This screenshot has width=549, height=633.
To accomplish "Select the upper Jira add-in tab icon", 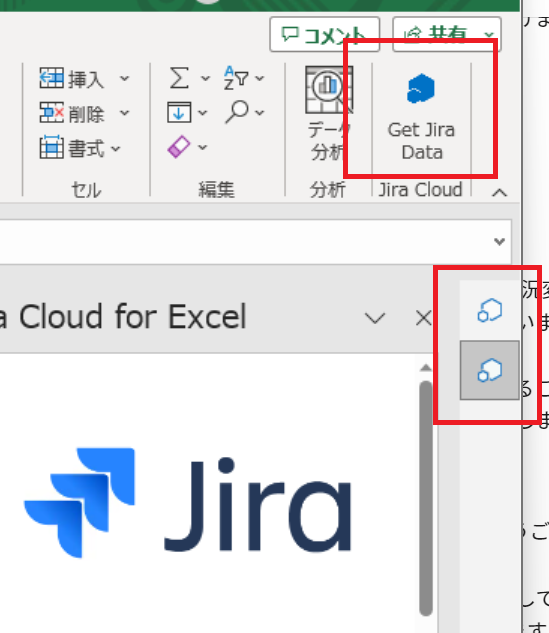I will tap(490, 310).
